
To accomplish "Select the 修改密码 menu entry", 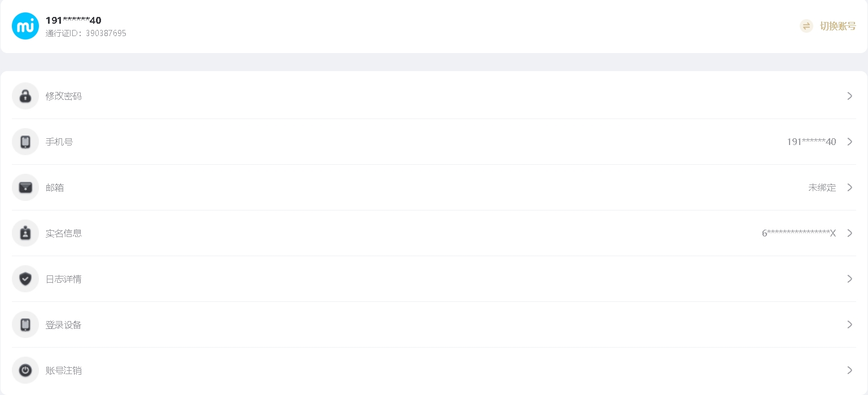I will tap(64, 96).
